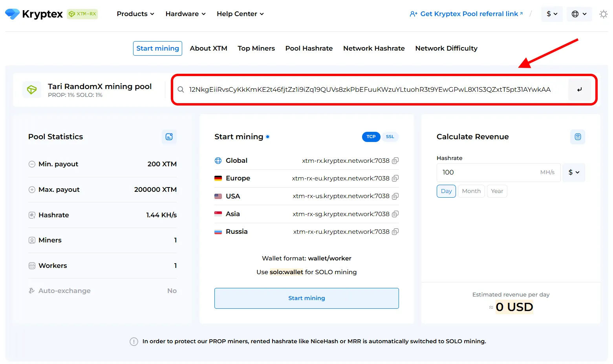Select TCP connection type
The image size is (613, 364).
[371, 136]
